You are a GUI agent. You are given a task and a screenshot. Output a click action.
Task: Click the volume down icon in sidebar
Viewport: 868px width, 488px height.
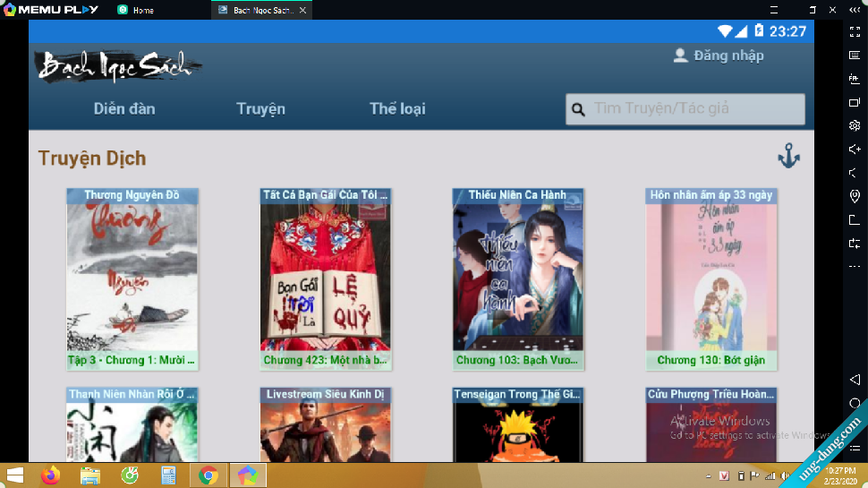click(x=855, y=173)
